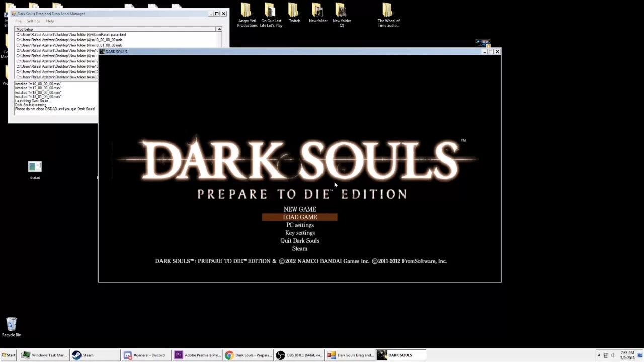This screenshot has width=644, height=362.
Task: Choose the highlighted LOAD GAME option
Action: click(299, 217)
